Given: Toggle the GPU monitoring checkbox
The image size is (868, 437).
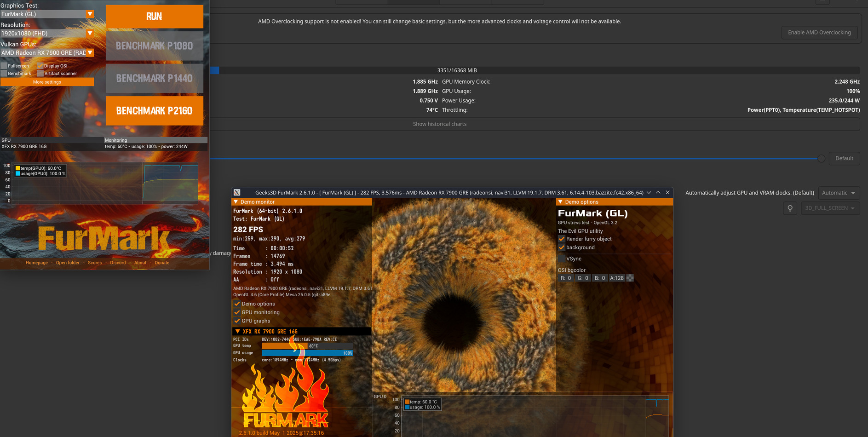Looking at the screenshot, I should (237, 312).
